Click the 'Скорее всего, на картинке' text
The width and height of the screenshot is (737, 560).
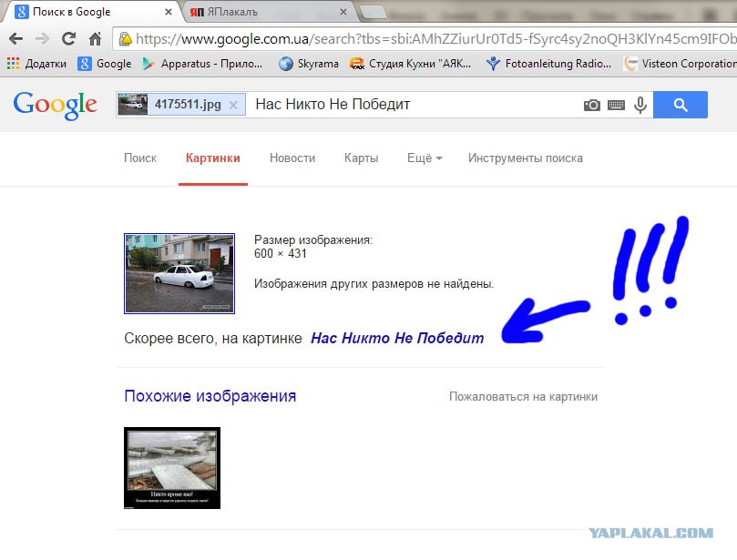point(213,338)
